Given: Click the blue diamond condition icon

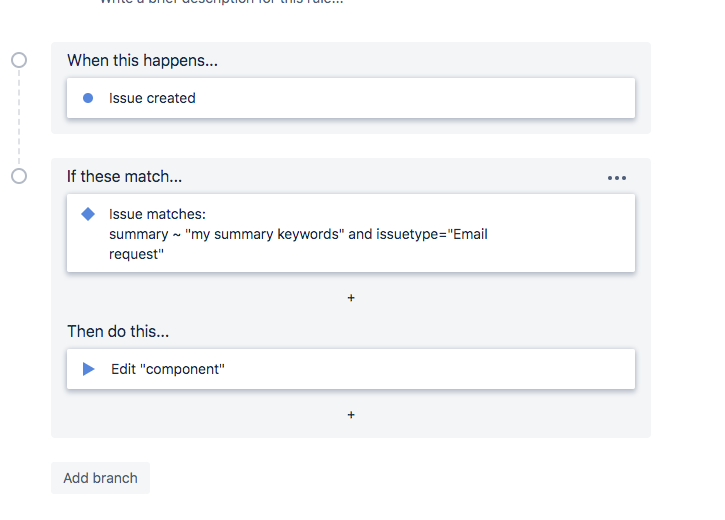Looking at the screenshot, I should coord(88,214).
